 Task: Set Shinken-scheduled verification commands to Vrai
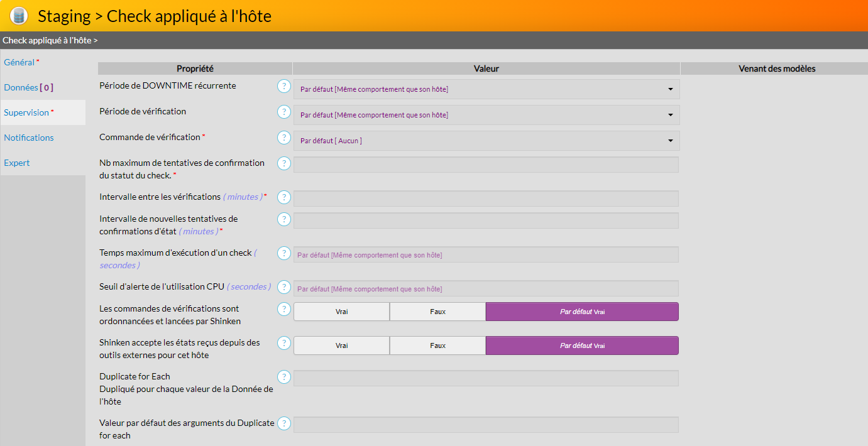point(341,312)
